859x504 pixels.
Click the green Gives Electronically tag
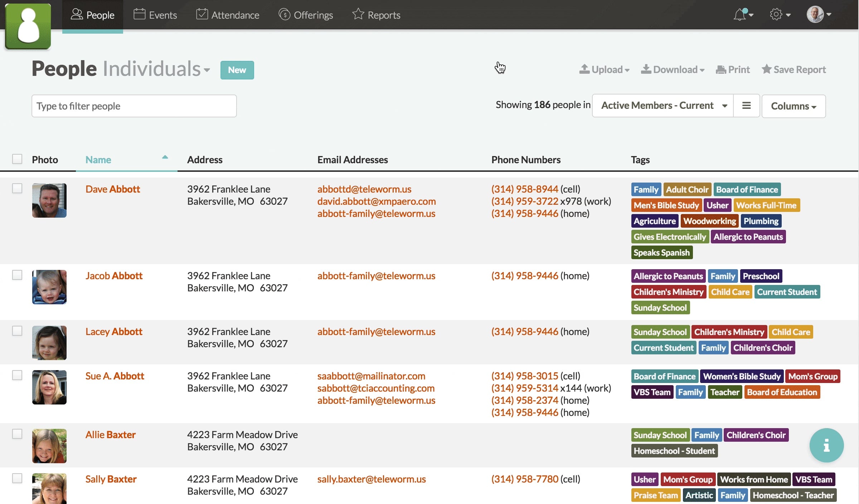coord(670,237)
